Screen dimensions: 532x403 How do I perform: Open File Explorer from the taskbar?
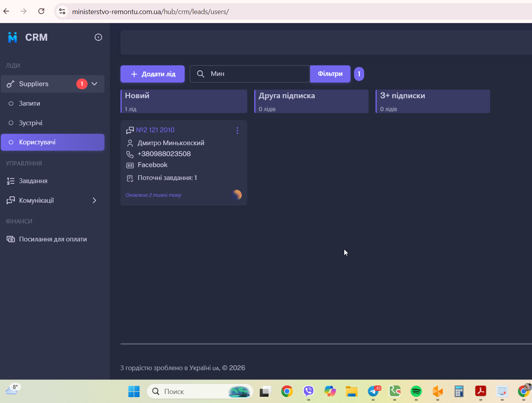point(352,391)
